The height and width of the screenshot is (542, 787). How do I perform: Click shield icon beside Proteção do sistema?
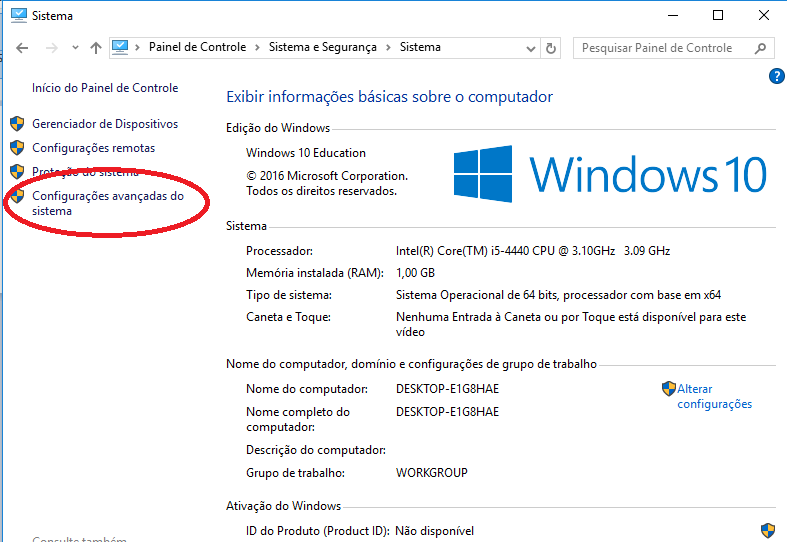tap(17, 172)
